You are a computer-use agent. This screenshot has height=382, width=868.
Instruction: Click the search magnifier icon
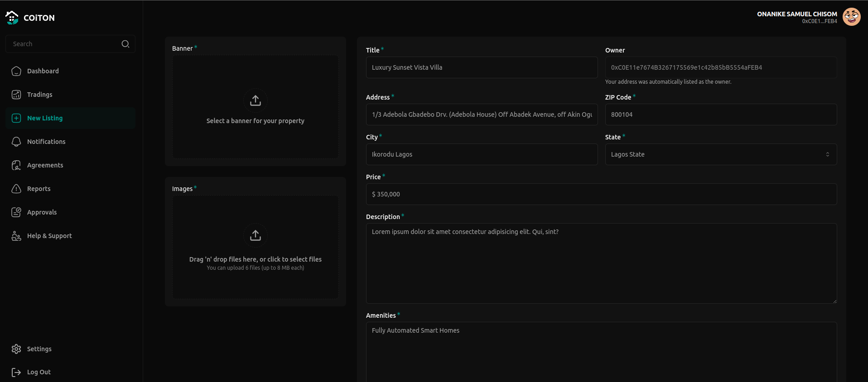125,44
